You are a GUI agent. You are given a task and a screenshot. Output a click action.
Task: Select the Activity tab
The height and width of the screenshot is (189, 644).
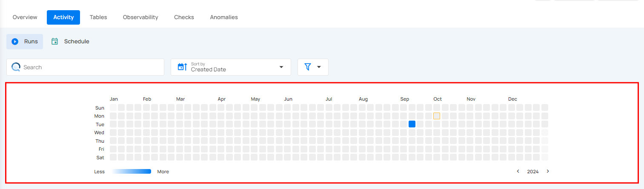[63, 17]
